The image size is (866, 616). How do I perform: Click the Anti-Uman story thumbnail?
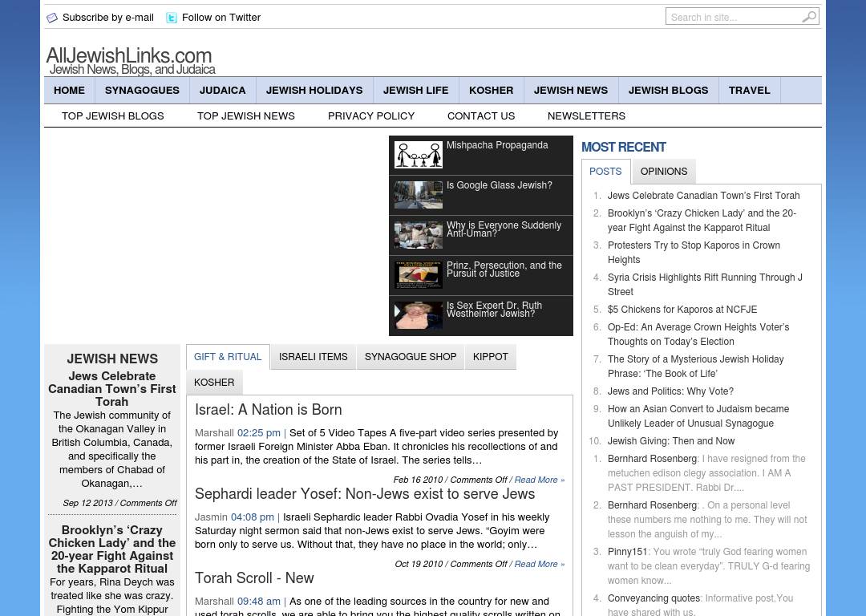click(418, 235)
